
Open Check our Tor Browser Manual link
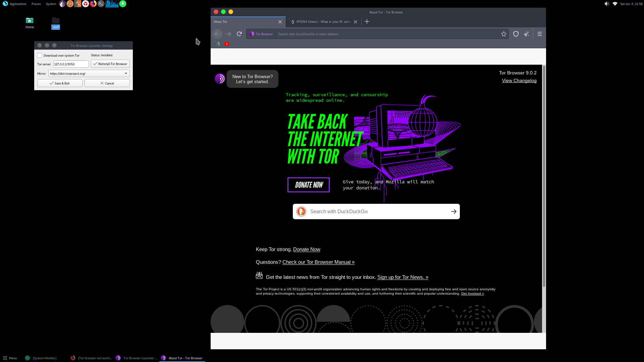318,262
